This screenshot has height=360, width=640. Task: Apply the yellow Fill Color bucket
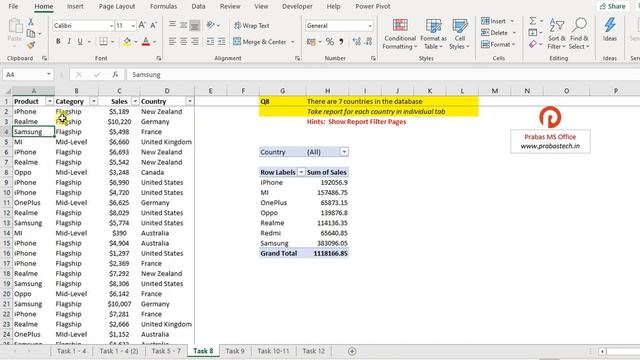pos(127,41)
